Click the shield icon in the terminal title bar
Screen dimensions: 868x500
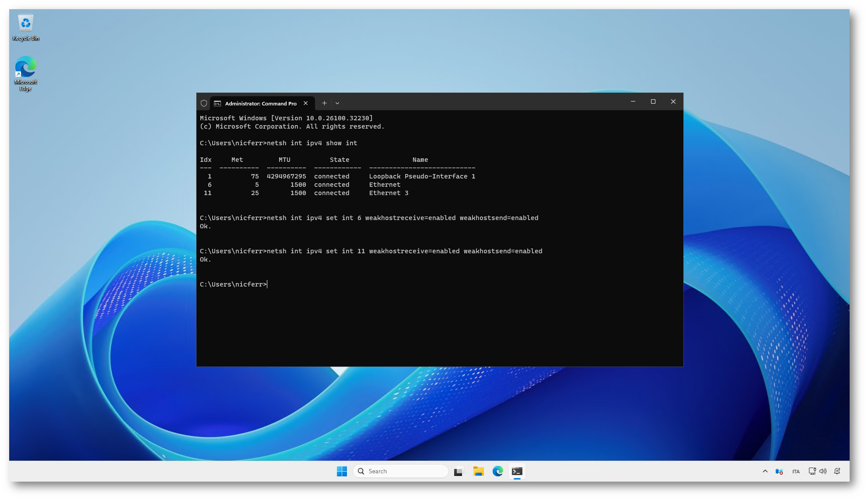[x=204, y=103]
